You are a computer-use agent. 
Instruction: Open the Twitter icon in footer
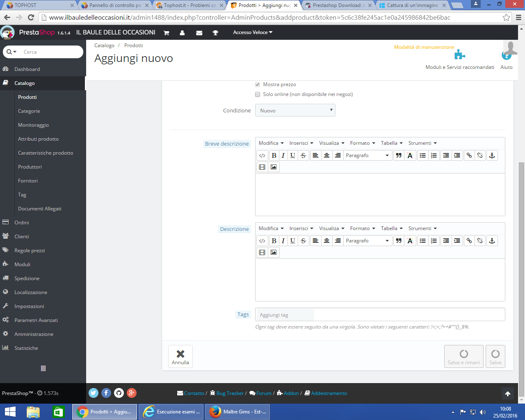94,393
